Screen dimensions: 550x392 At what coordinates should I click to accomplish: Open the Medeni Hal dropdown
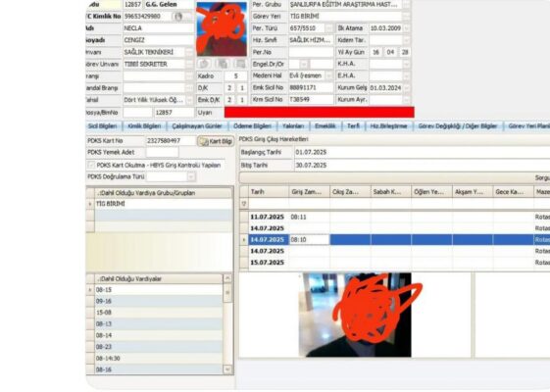pyautogui.click(x=329, y=75)
